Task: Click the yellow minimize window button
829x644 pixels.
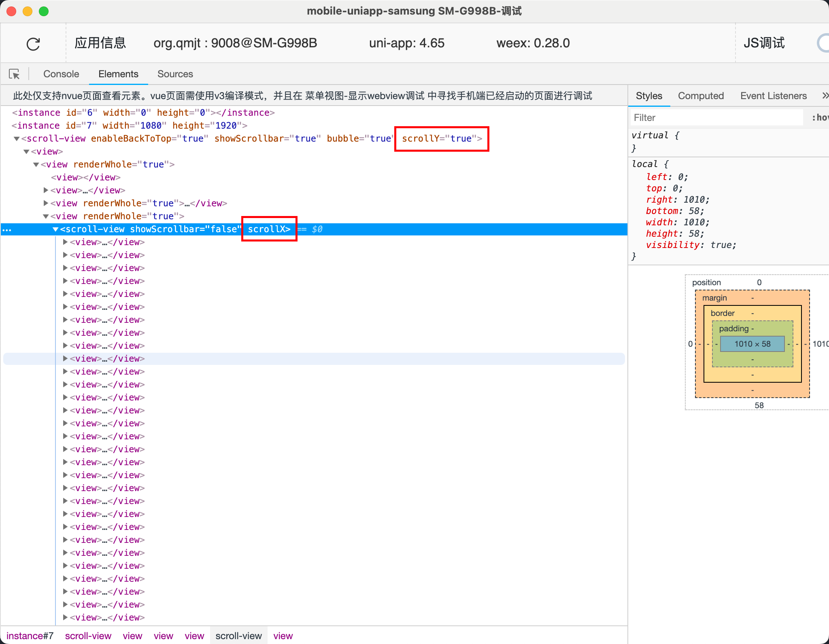Action: [x=28, y=11]
